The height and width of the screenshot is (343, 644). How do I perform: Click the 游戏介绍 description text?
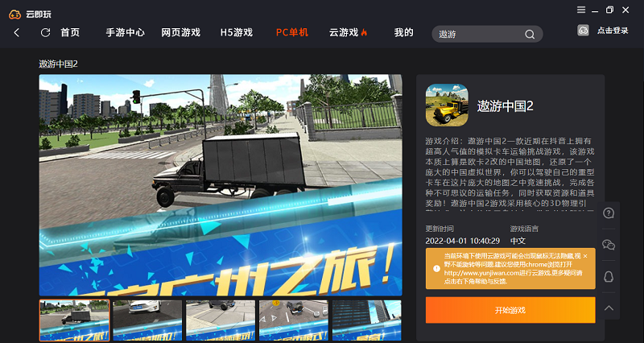tap(510, 174)
